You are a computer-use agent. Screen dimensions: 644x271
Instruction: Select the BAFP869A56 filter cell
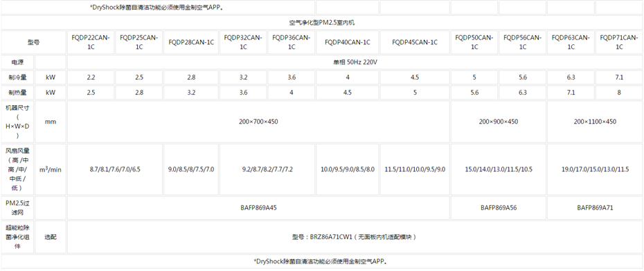[x=498, y=208]
